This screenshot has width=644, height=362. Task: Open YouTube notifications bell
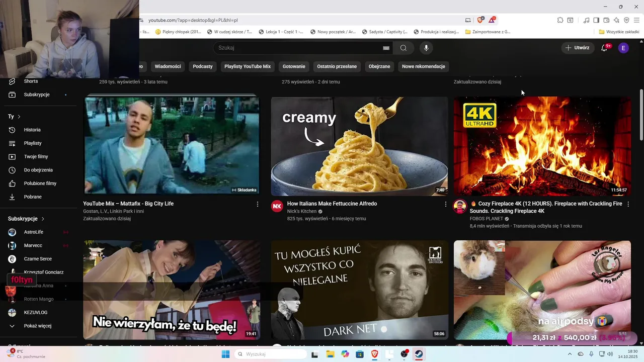(604, 48)
